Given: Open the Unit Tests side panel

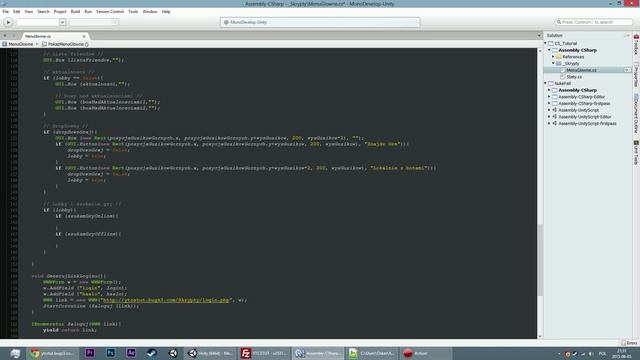Looking at the screenshot, I should pos(636,153).
